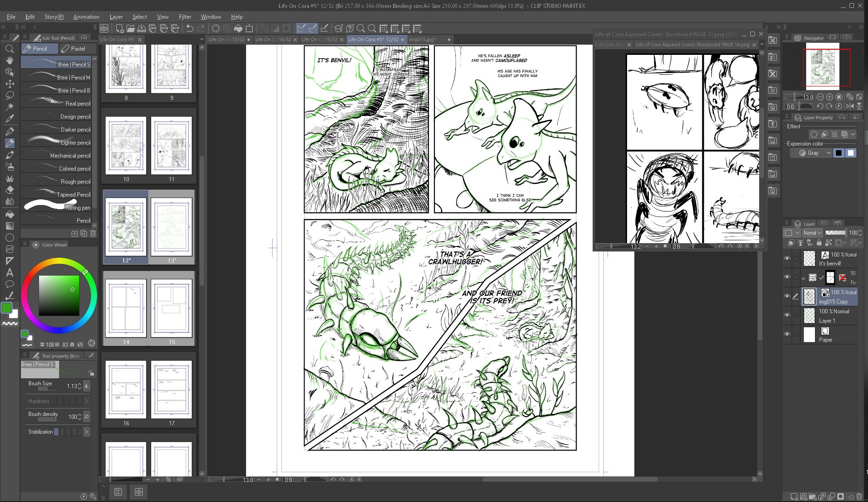
Task: Select the Balloon tool
Action: tap(9, 284)
